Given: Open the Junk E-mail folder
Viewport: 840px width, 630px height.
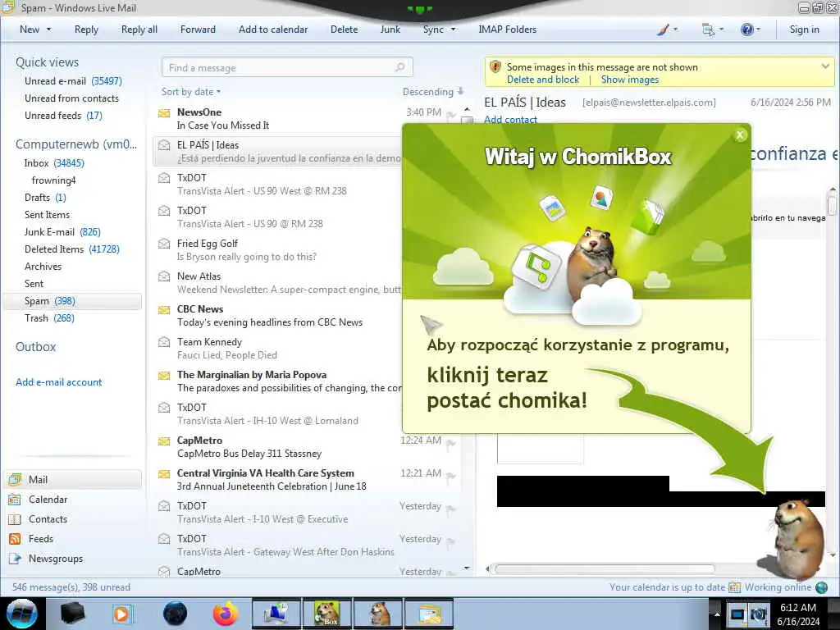Looking at the screenshot, I should coord(62,232).
